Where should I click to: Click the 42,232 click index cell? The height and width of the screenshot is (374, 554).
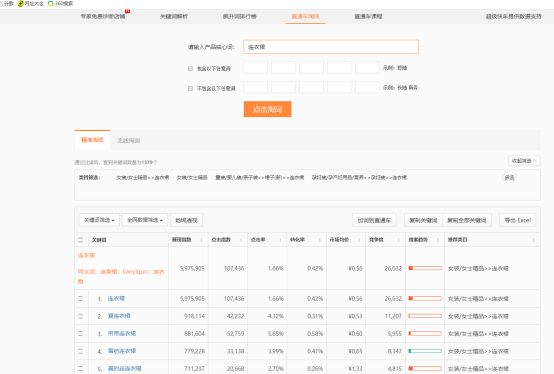point(235,316)
